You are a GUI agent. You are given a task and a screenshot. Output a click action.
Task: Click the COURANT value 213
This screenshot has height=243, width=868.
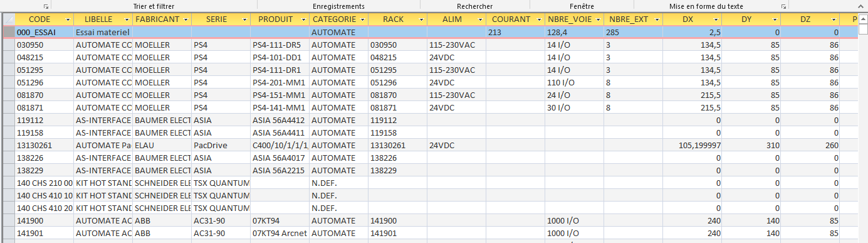tap(515, 32)
